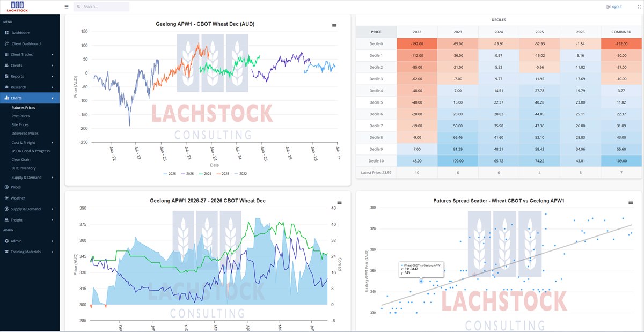Click the Dashboard icon in the sidebar

tap(6, 33)
